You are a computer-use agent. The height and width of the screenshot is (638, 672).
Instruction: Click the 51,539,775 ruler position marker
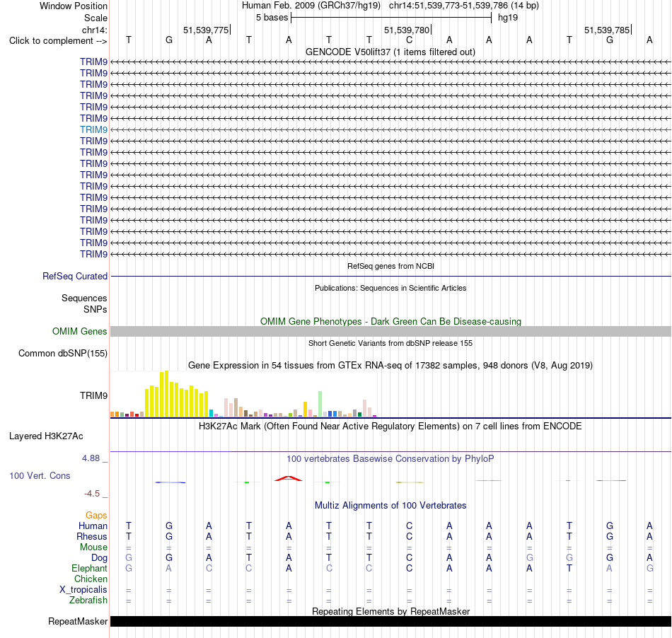206,30
